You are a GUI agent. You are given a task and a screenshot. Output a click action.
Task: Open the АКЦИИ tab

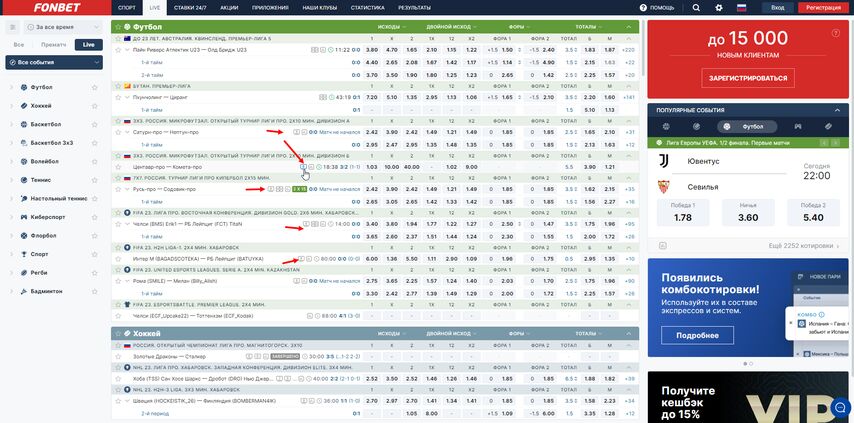[229, 8]
